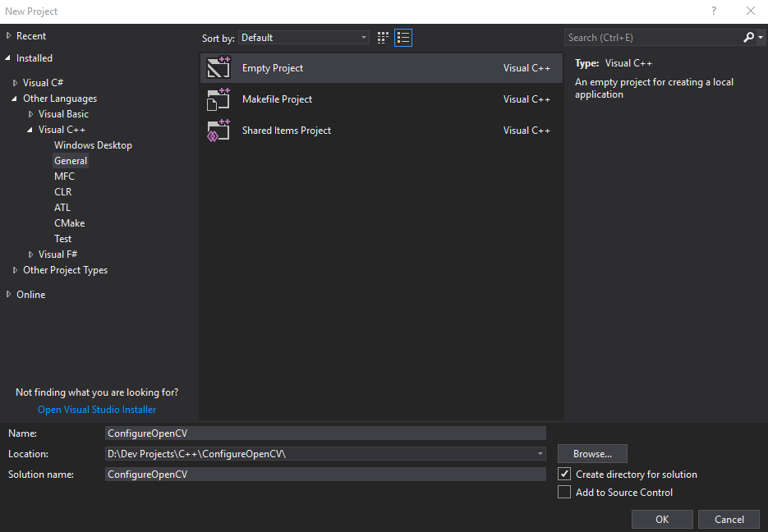Viewport: 768px width, 532px height.
Task: Toggle Create directory for solution checkbox
Action: tap(564, 475)
